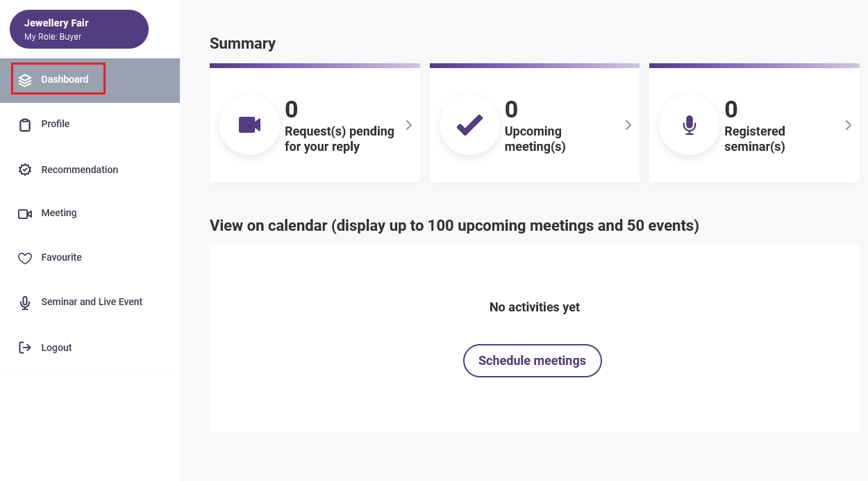This screenshot has width=868, height=481.
Task: Click the Logout arrow icon
Action: 25,348
